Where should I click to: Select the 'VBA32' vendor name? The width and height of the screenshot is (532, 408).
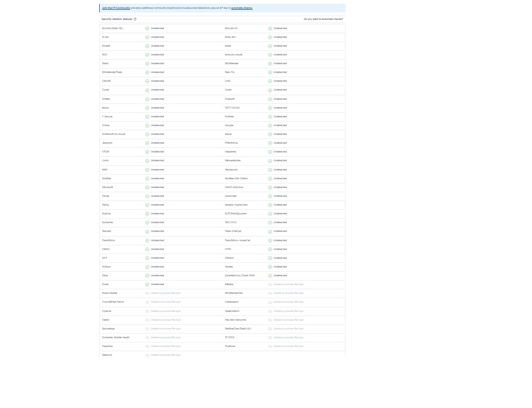(x=105, y=250)
